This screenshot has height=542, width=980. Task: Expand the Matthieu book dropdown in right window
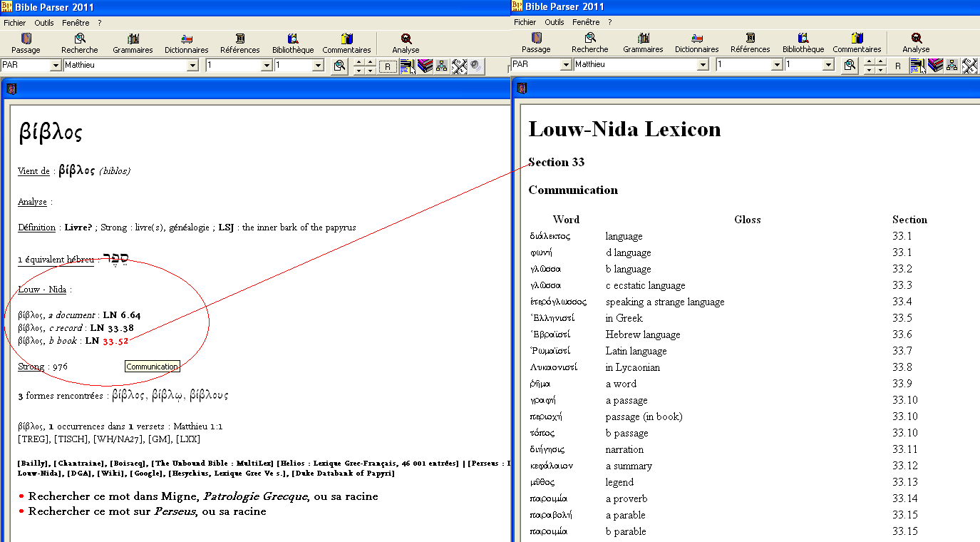(x=703, y=66)
